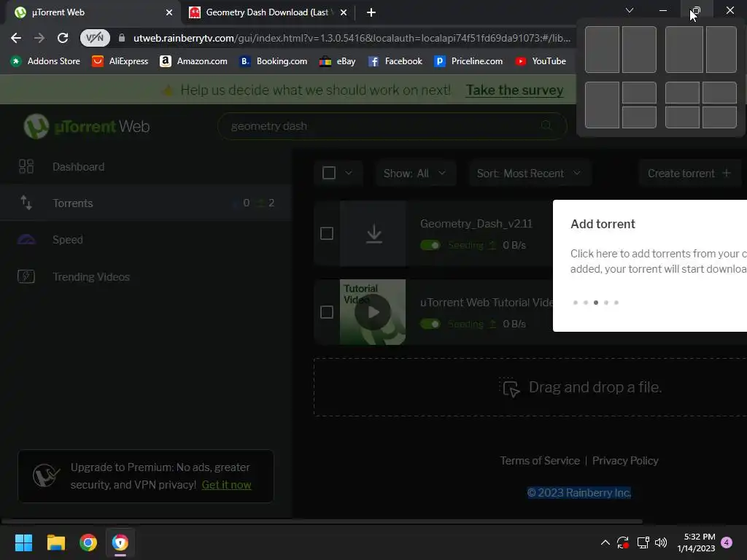Screen dimensions: 747x560
Task: Click the Dashboard grid icon
Action: coord(26,166)
